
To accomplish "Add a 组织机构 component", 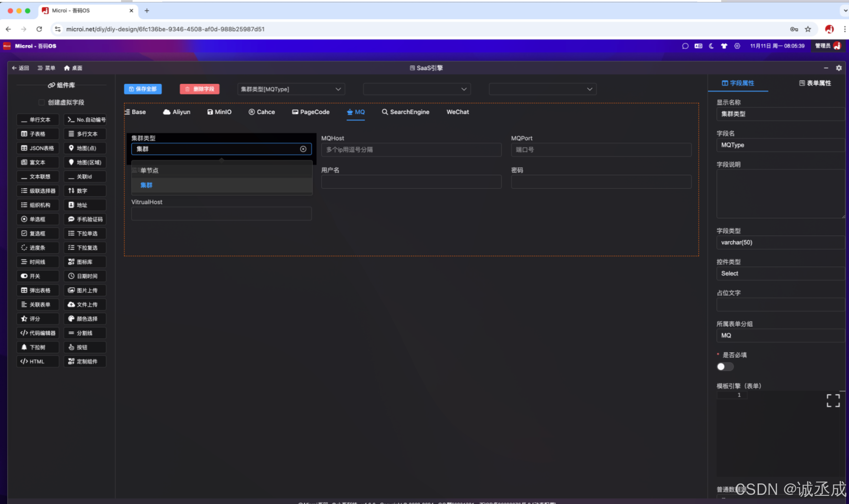I will tap(37, 205).
